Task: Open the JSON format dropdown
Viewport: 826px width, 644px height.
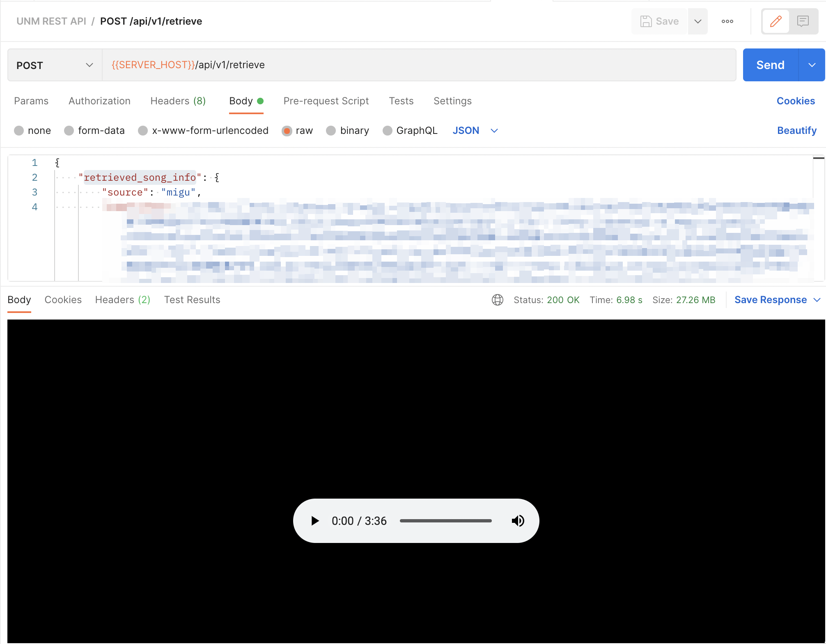Action: [x=475, y=131]
